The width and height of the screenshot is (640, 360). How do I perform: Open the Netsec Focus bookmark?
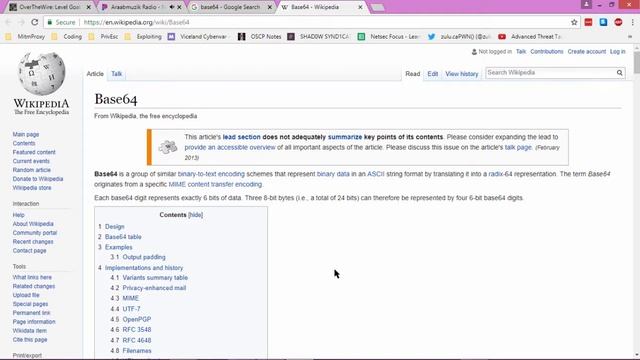(x=389, y=37)
